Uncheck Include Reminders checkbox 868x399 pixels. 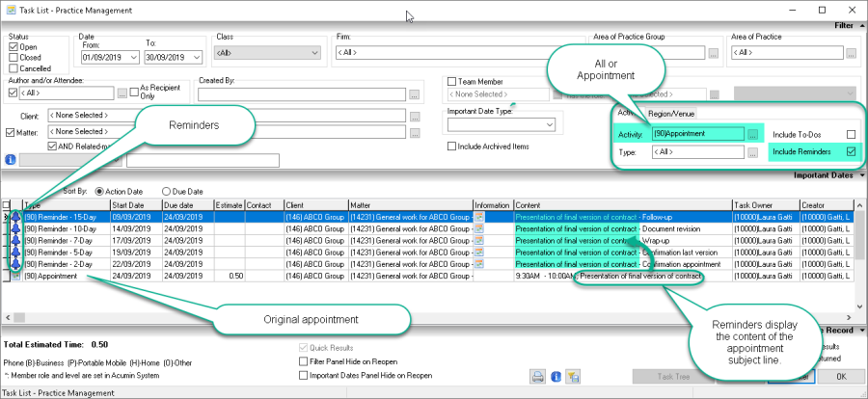(x=852, y=151)
